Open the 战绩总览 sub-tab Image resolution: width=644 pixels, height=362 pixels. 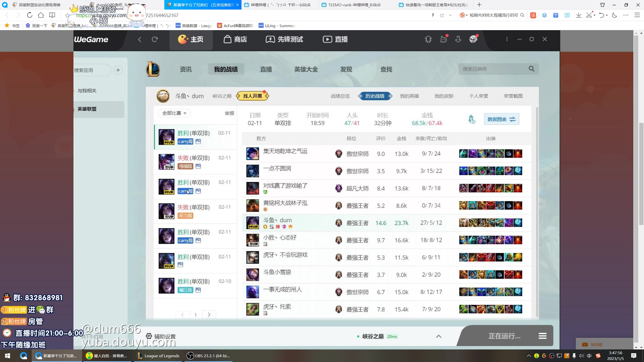[340, 96]
